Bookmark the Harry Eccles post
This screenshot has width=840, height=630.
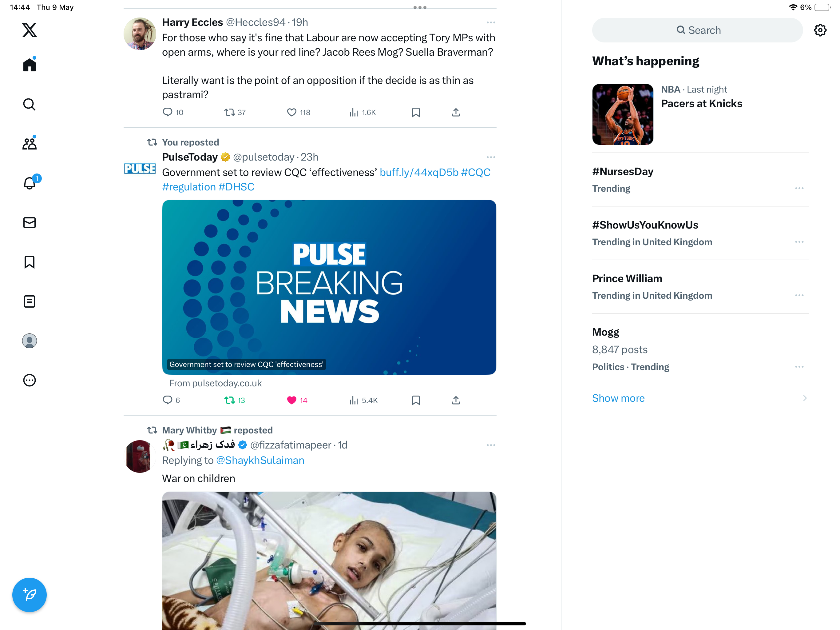[x=416, y=112]
